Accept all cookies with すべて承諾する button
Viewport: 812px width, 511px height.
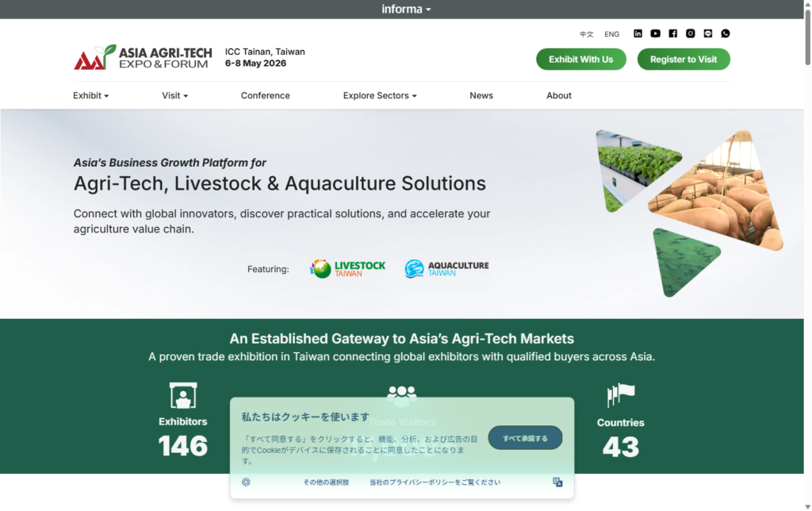click(525, 438)
